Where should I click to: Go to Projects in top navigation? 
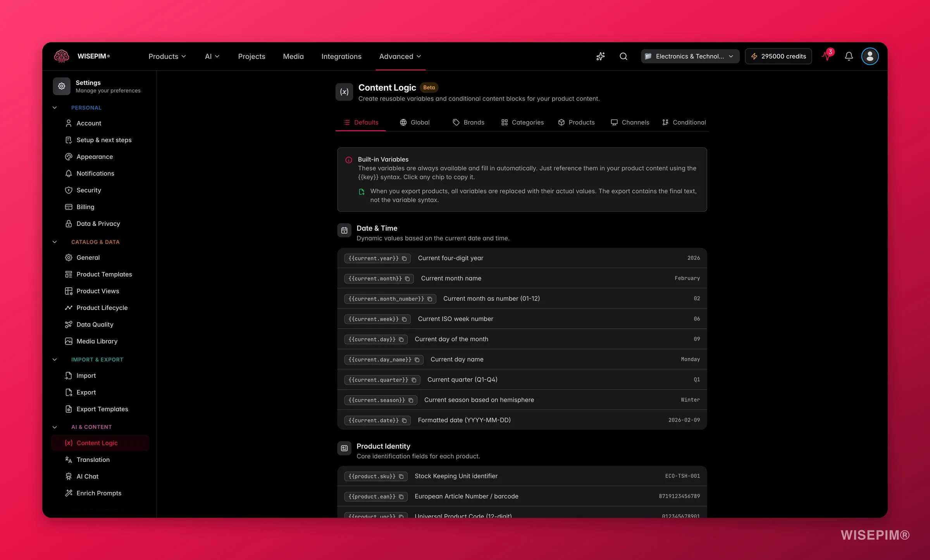(x=251, y=56)
